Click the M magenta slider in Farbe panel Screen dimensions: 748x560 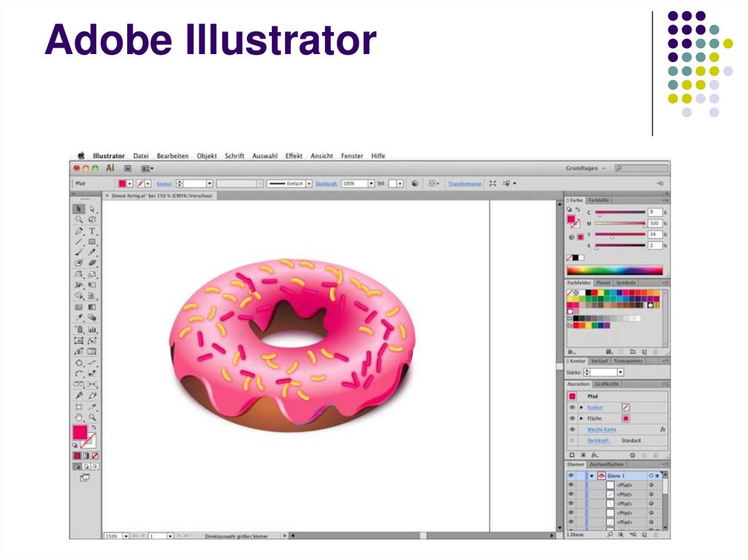(620, 223)
